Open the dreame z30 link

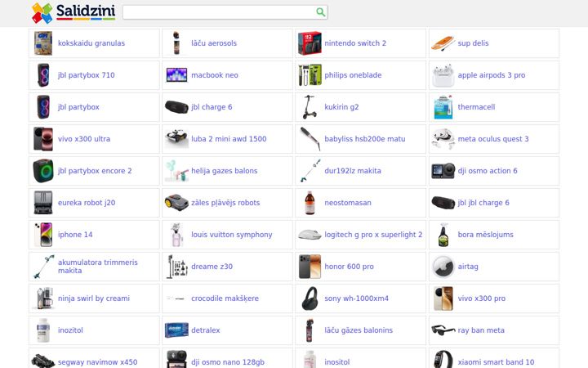coord(212,267)
